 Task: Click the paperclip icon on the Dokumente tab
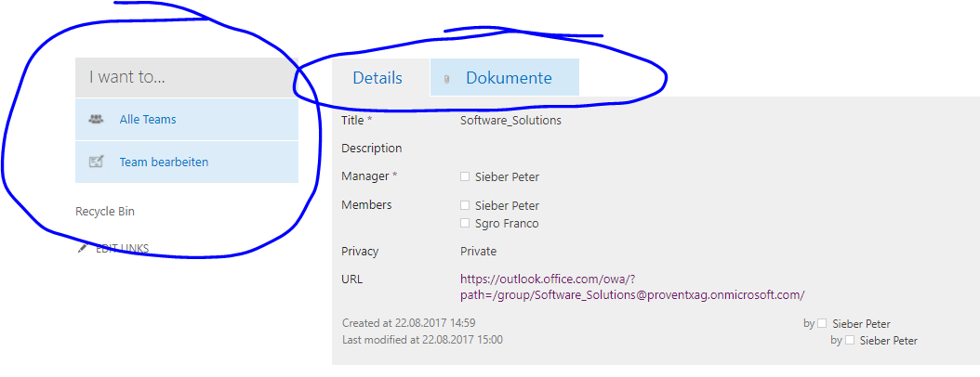click(447, 79)
